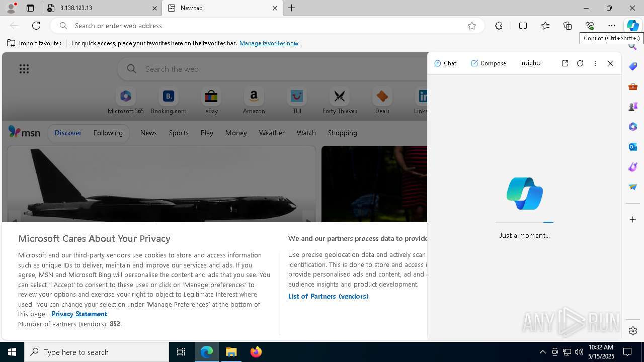Refresh the Copilot pane

pos(580,63)
